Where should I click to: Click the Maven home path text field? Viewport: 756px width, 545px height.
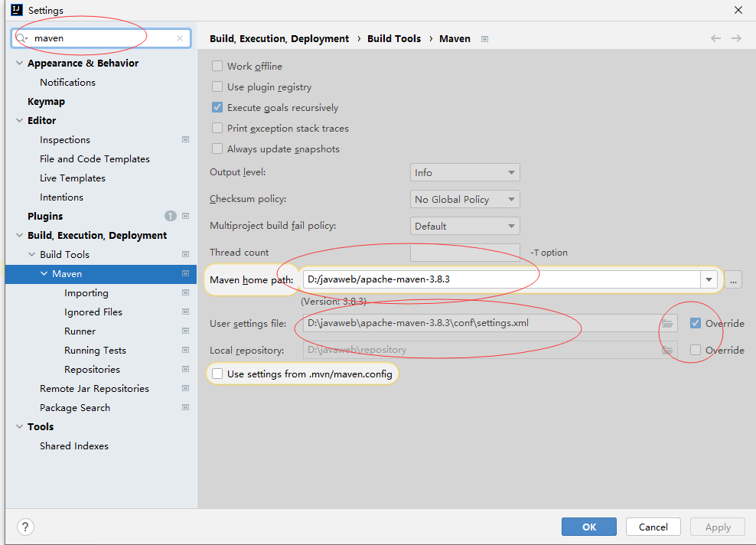pyautogui.click(x=502, y=279)
